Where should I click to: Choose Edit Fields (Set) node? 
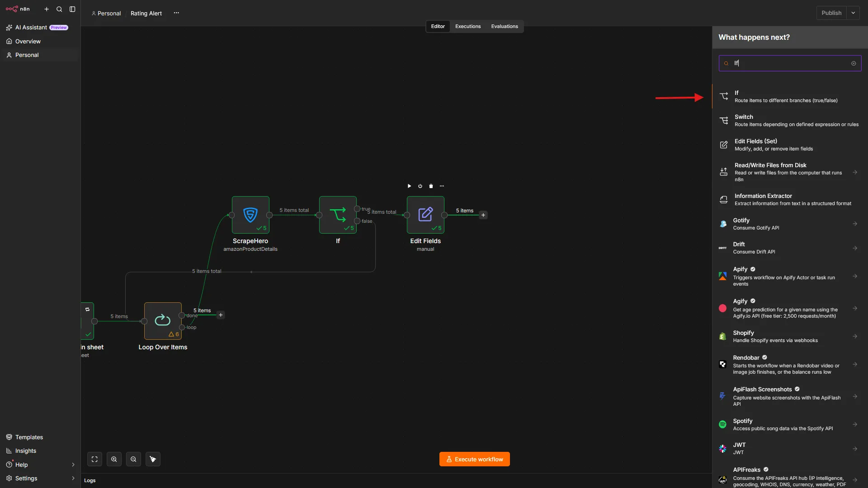tap(790, 145)
